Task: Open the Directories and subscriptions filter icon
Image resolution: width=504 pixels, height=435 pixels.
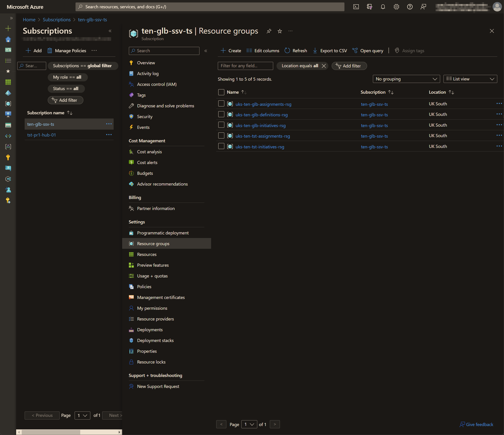Action: point(370,7)
